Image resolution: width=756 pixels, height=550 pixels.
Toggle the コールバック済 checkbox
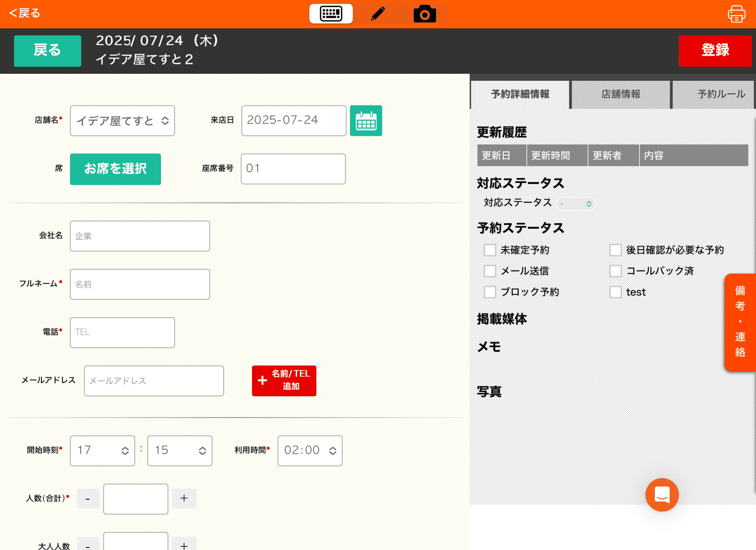(615, 271)
